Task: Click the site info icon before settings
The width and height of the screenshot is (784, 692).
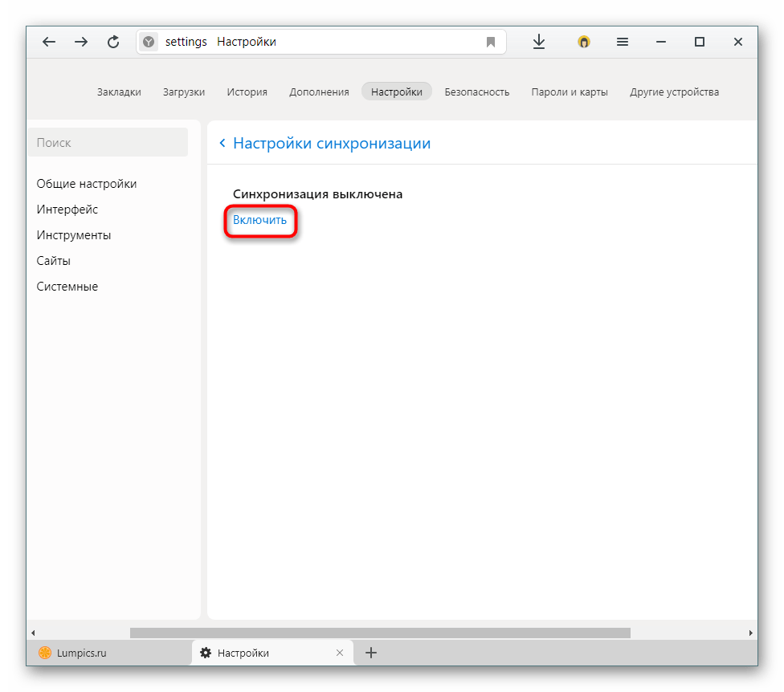Action: pyautogui.click(x=149, y=42)
